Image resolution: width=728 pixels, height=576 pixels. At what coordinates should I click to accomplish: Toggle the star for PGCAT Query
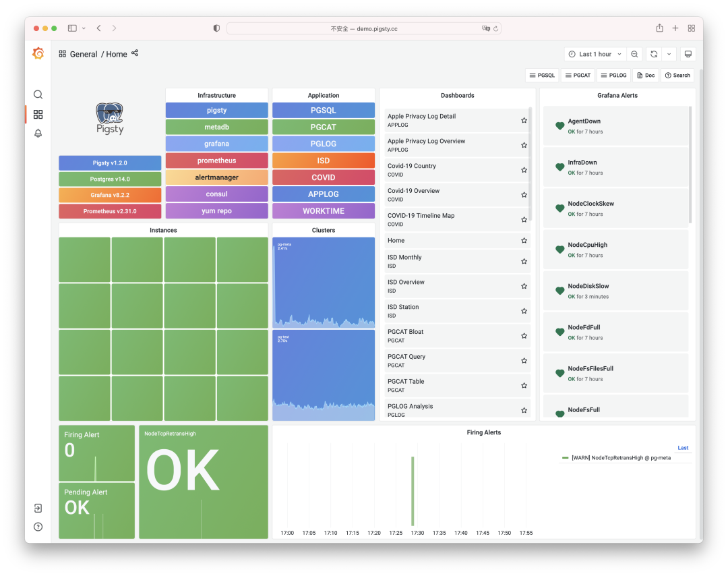pos(524,361)
